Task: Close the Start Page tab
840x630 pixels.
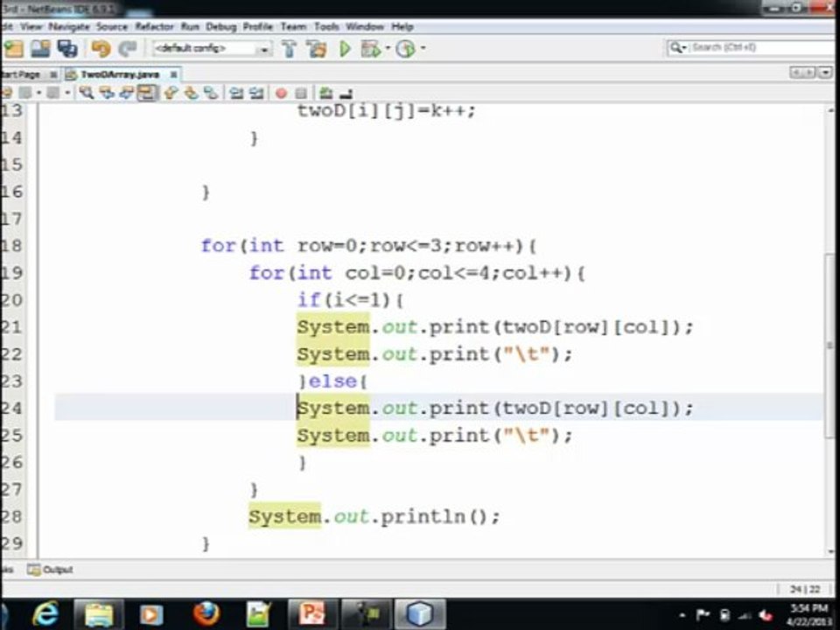Action: (x=53, y=74)
